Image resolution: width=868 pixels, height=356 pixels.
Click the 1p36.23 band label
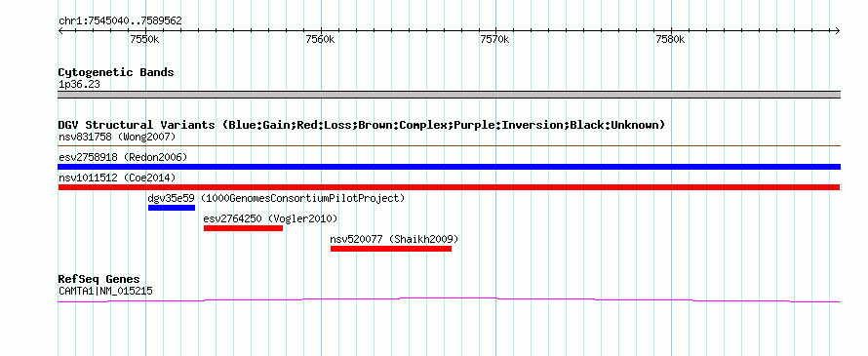coord(79,85)
